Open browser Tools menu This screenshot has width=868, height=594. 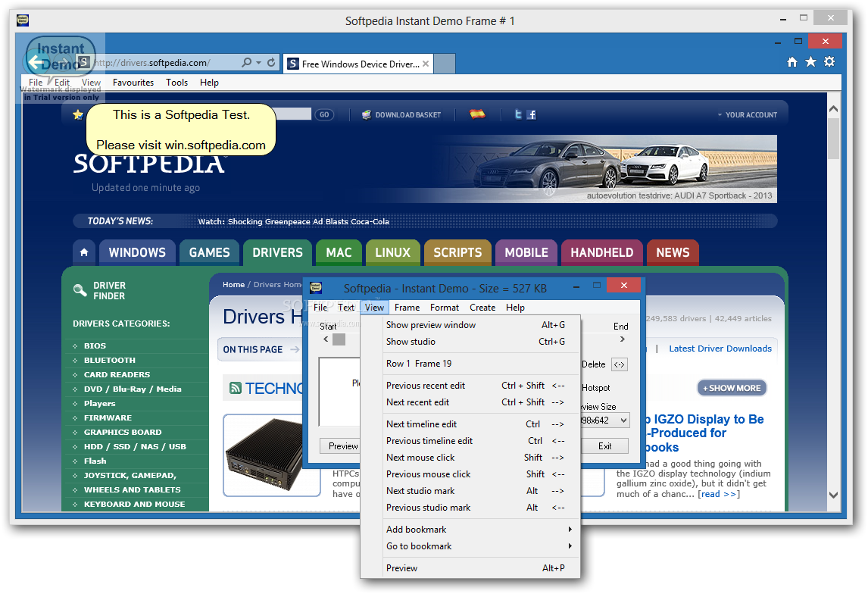(176, 83)
